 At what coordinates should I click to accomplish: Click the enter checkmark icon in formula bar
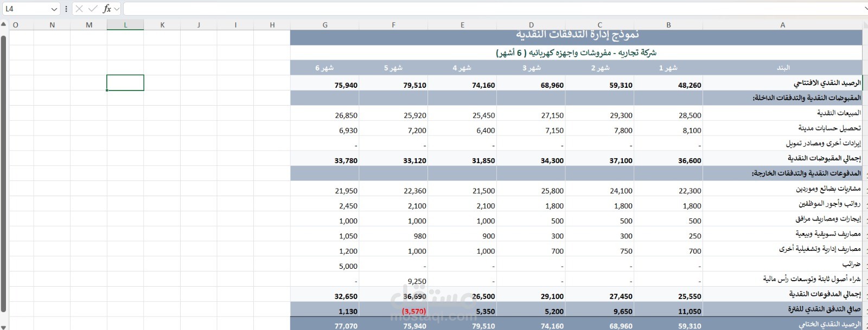pos(93,9)
